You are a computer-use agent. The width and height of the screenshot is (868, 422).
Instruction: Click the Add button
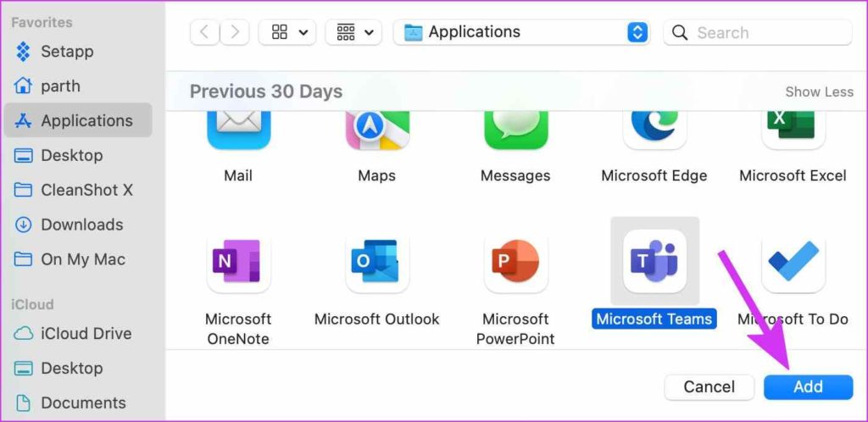pyautogui.click(x=808, y=386)
